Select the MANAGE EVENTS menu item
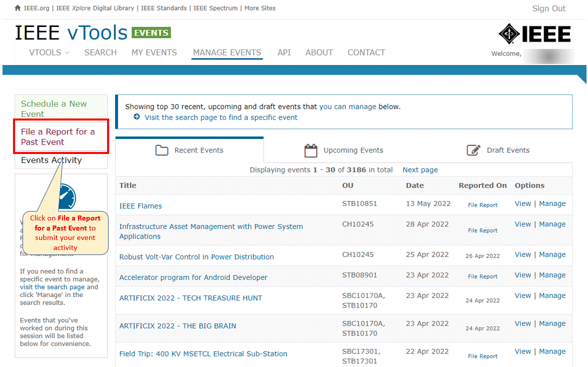The image size is (588, 367). pyautogui.click(x=227, y=53)
